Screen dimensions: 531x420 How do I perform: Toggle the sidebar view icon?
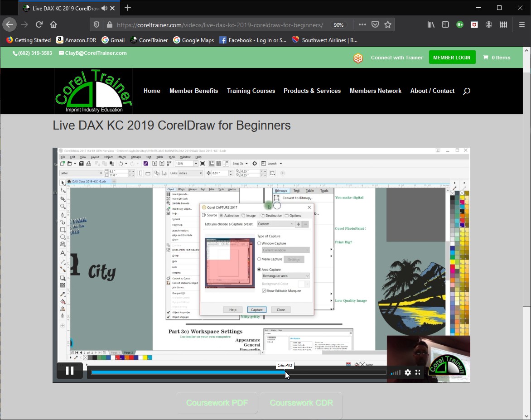click(445, 24)
